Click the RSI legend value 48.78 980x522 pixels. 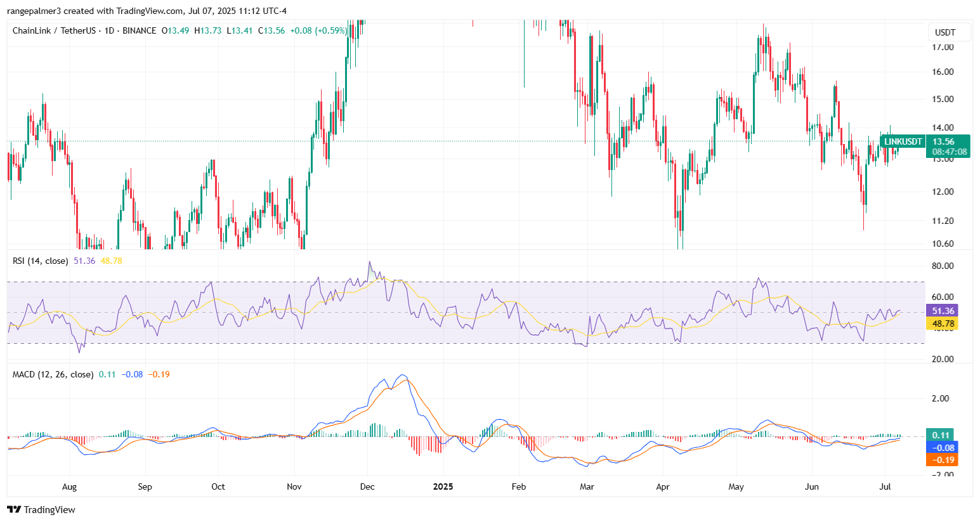click(112, 261)
